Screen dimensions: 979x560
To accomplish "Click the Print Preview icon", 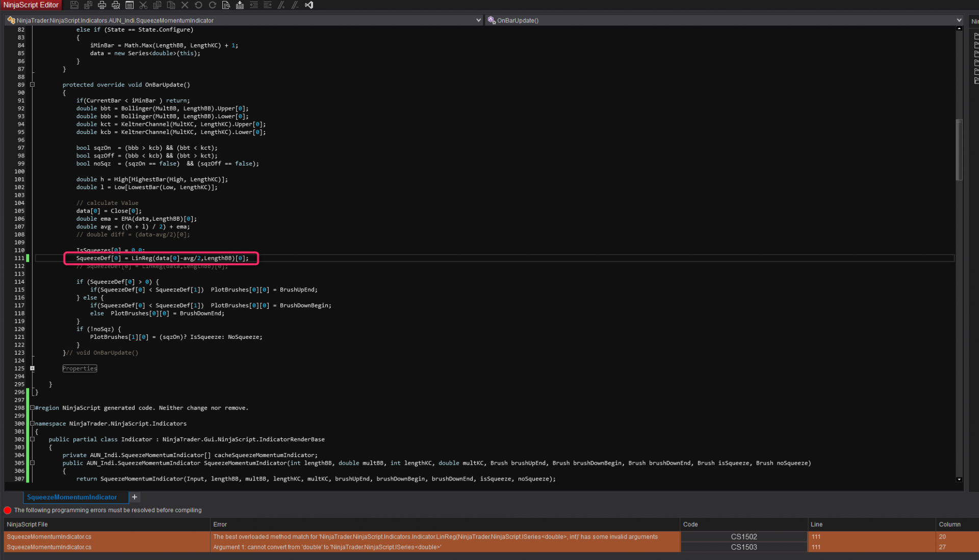I will coord(116,5).
